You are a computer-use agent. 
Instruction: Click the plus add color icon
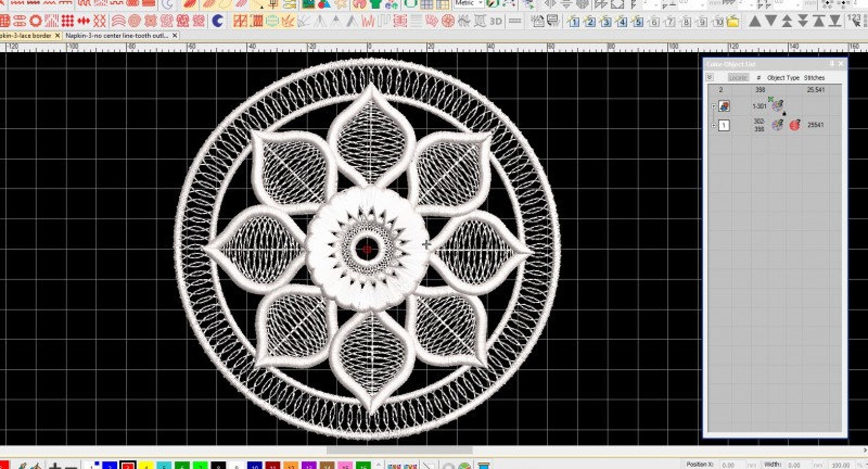pyautogui.click(x=55, y=466)
